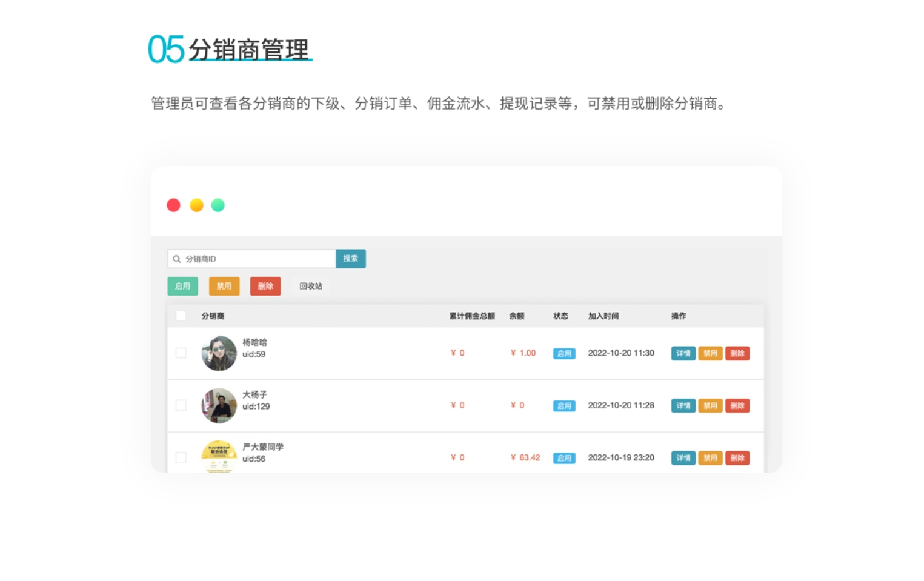The width and height of the screenshot is (924, 581).
Task: Click the 累计佣金总额 column header
Action: 471,316
